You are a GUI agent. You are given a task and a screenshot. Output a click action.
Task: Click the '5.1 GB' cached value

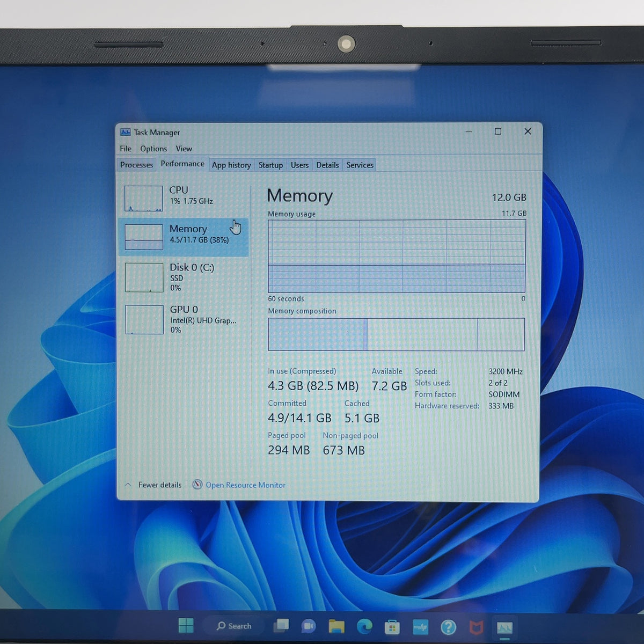click(362, 418)
